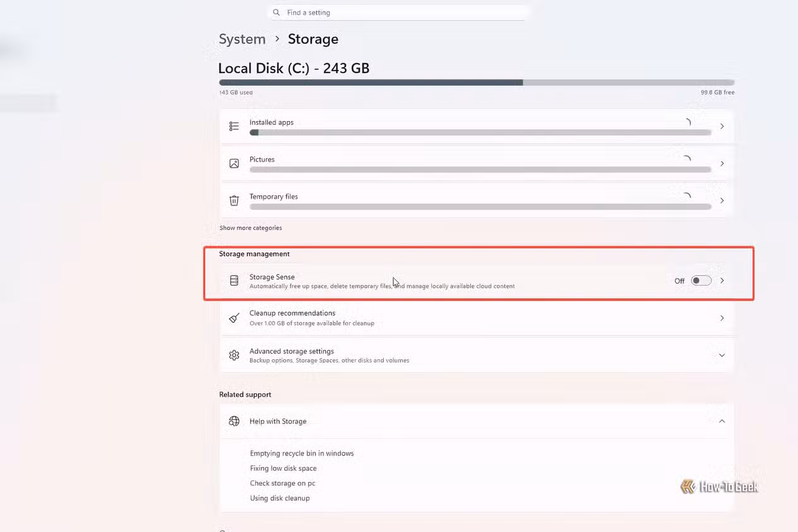The image size is (798, 532).
Task: Open Fixing low disk space link
Action: click(x=283, y=468)
